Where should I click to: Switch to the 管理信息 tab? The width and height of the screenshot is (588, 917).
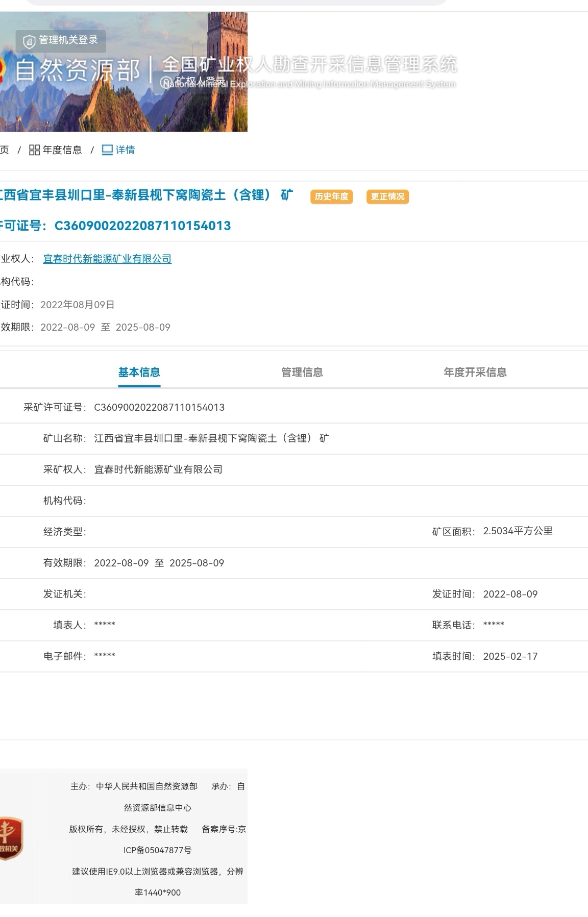[302, 373]
